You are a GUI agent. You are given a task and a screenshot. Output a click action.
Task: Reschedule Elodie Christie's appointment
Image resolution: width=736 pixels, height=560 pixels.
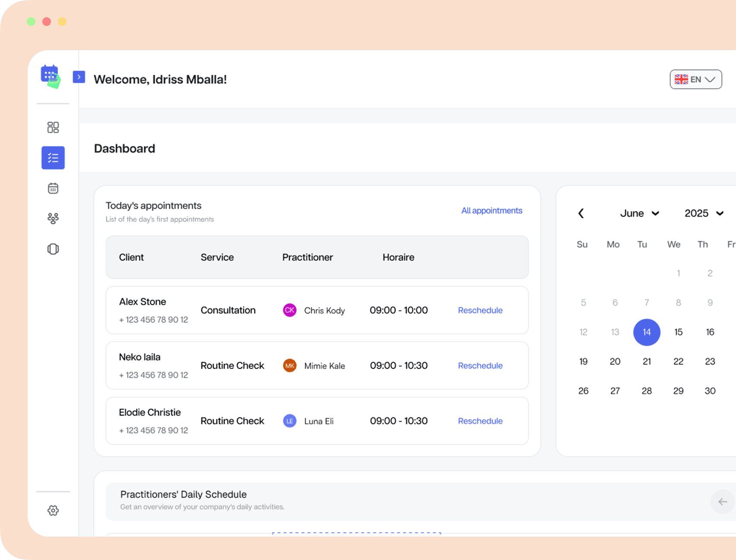pyautogui.click(x=480, y=421)
